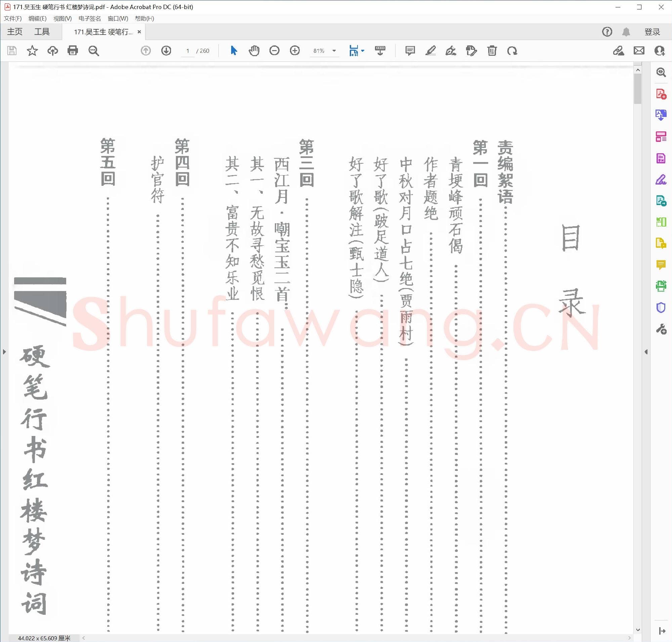Viewport: 672px width, 642px height.
Task: Open the Stamp tool
Action: coord(472,51)
